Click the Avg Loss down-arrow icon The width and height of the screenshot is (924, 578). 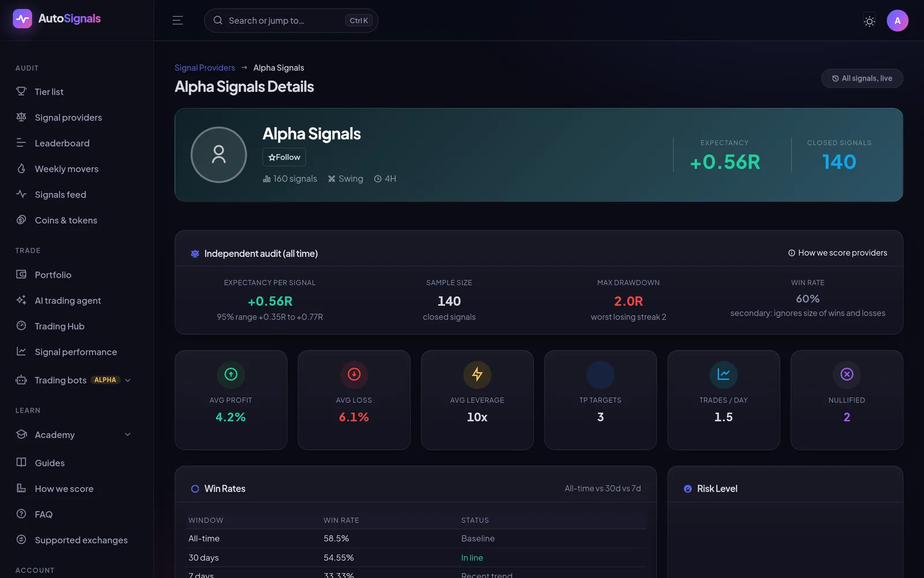(354, 375)
